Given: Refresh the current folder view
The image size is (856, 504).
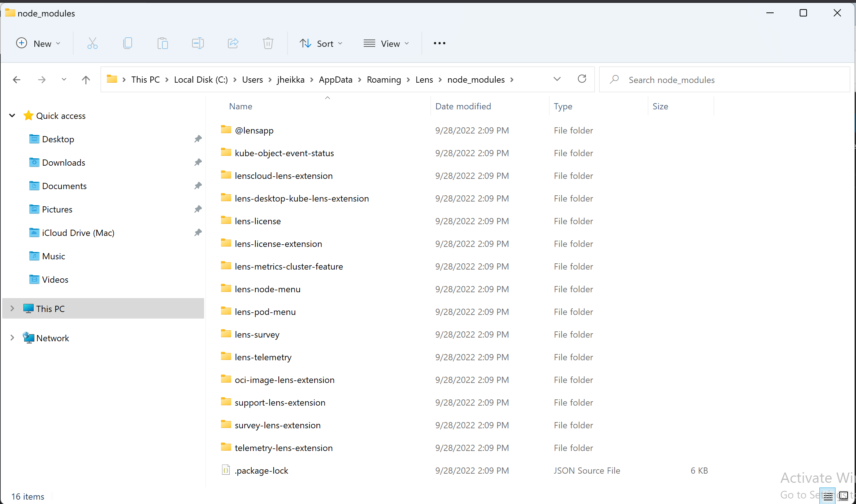Looking at the screenshot, I should (582, 79).
